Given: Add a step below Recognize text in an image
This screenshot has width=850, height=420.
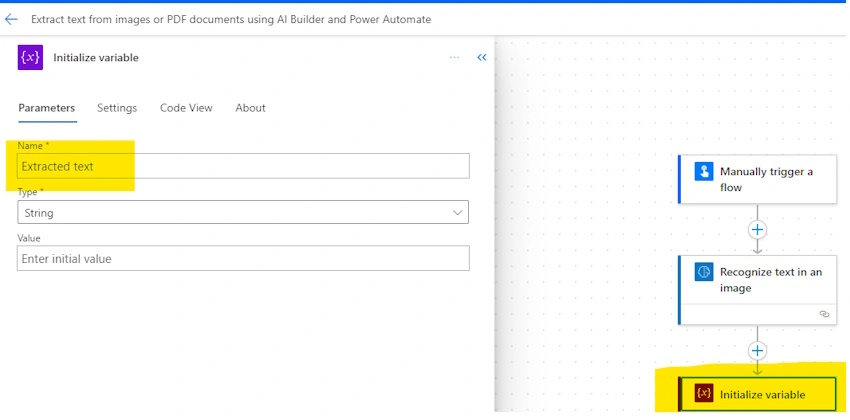Looking at the screenshot, I should [x=757, y=351].
